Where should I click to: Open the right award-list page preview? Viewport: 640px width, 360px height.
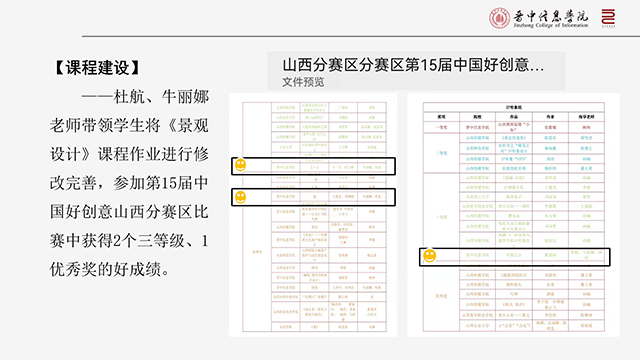click(x=513, y=215)
